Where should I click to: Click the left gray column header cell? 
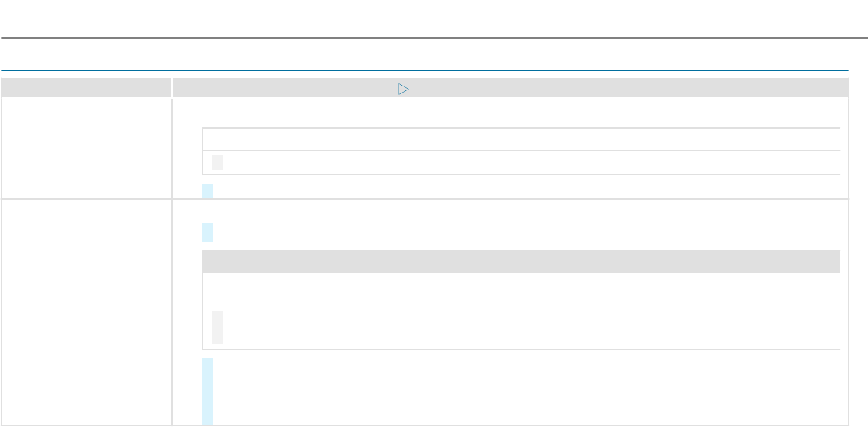(86, 89)
